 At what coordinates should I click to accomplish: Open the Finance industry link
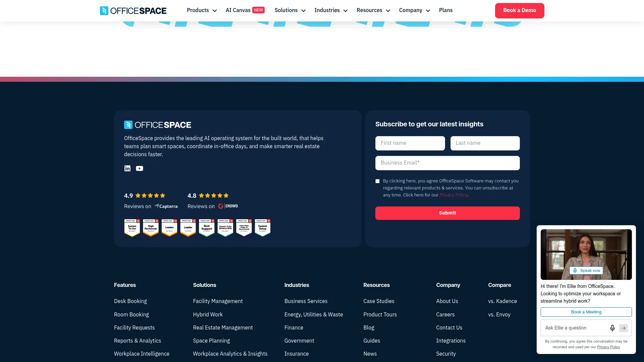(x=294, y=327)
